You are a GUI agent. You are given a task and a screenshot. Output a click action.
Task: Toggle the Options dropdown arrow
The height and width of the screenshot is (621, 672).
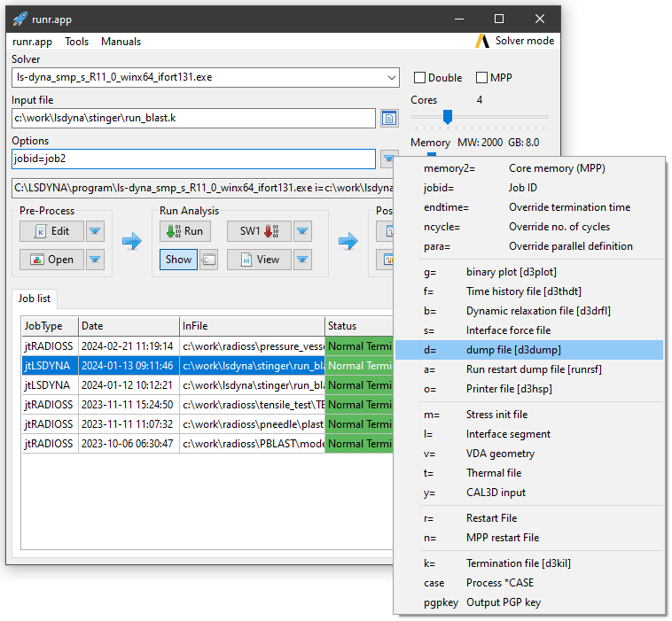click(x=387, y=159)
